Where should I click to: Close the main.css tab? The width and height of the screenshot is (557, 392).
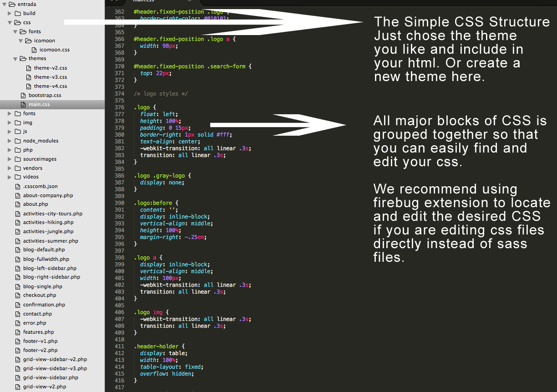click(189, 1)
